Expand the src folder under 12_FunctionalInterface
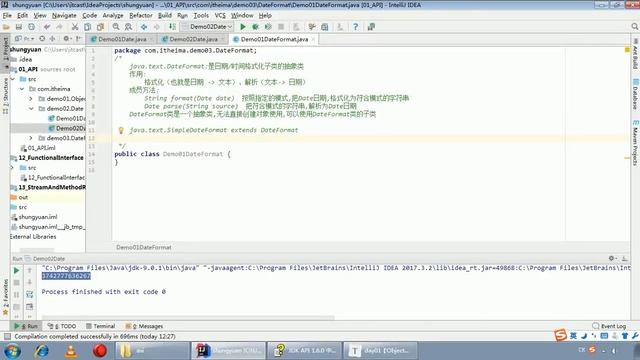The height and width of the screenshot is (360, 640). coord(13,168)
